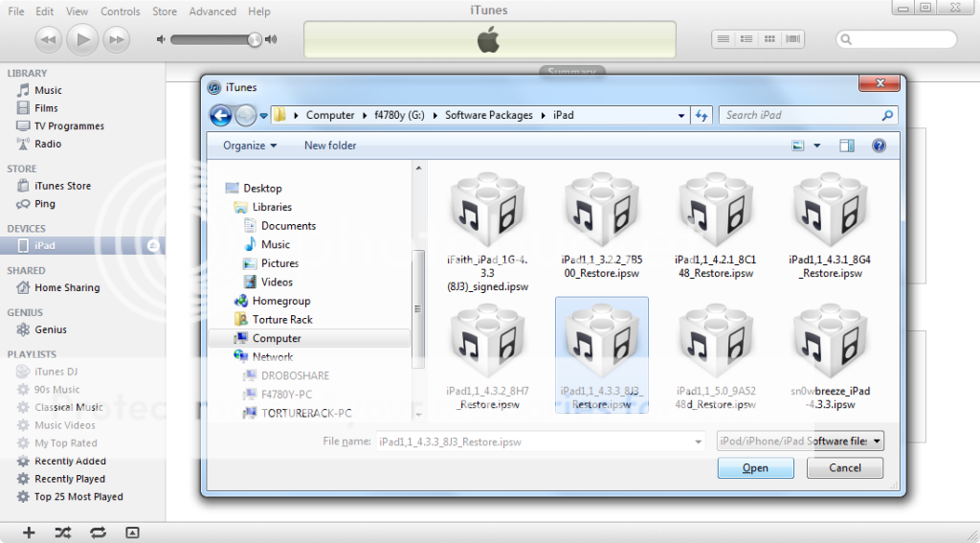Open the Controls menu
This screenshot has height=543, width=980.
pyautogui.click(x=121, y=11)
